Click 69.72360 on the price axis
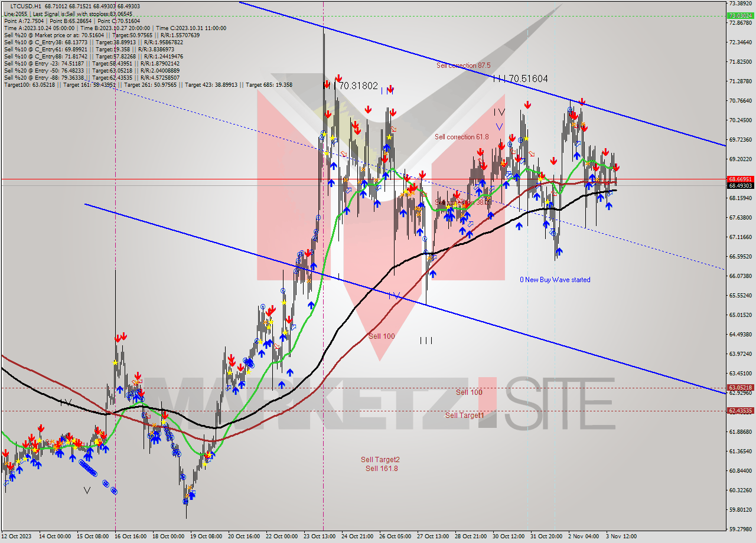 click(740, 140)
